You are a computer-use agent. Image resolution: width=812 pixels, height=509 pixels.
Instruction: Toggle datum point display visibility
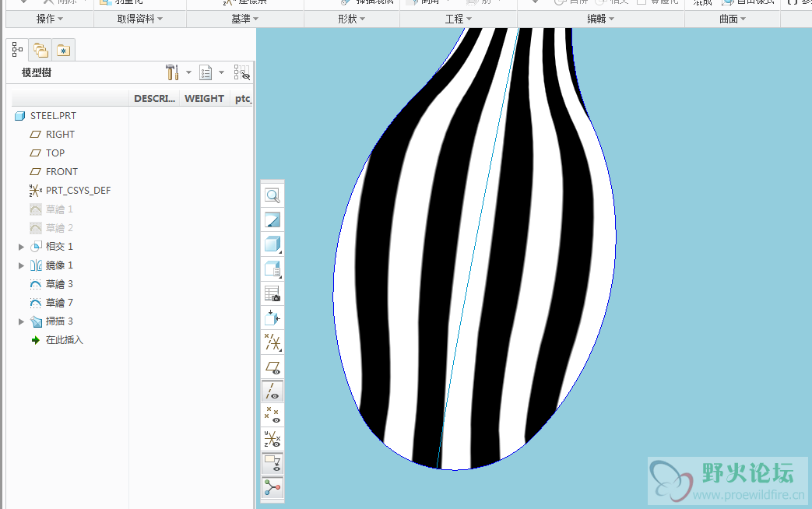tap(272, 415)
